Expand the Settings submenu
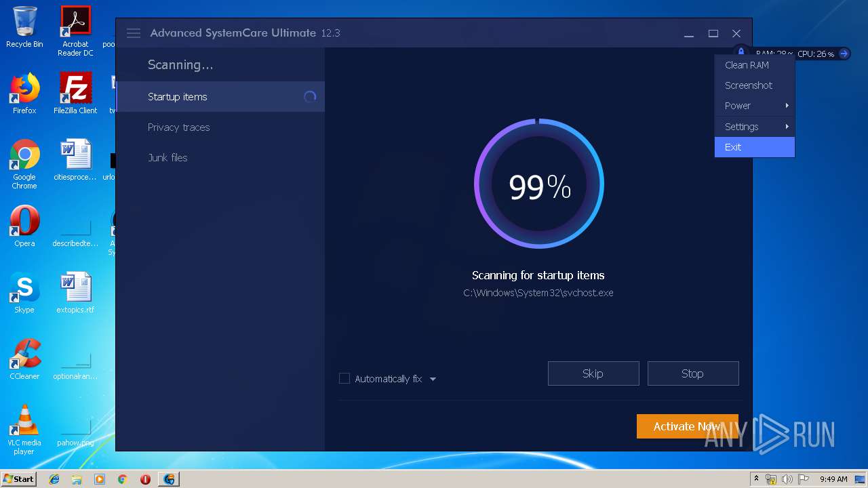This screenshot has width=868, height=488. 754,127
